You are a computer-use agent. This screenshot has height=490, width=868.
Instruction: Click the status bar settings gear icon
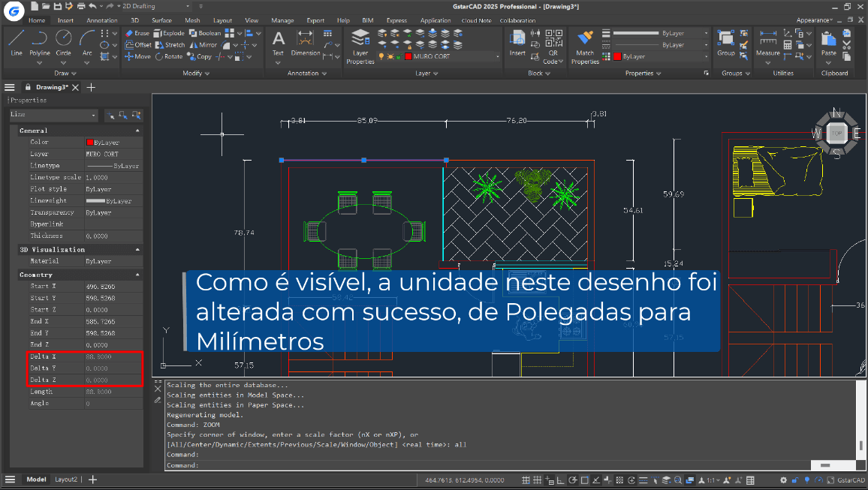(783, 480)
